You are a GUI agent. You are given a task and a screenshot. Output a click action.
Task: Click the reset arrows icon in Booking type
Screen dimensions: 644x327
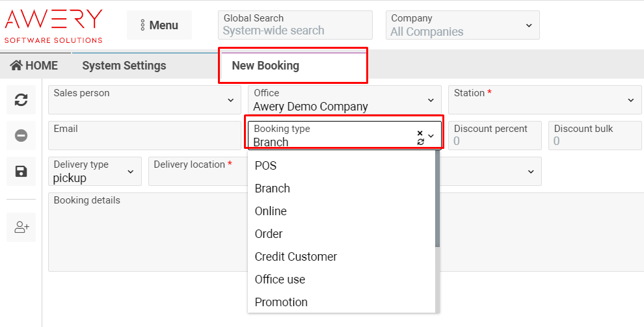(x=420, y=141)
